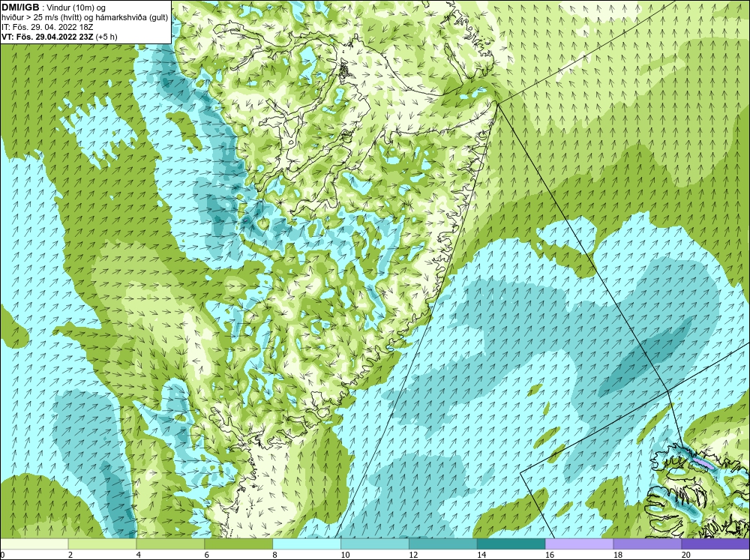
Task: Click the 12–14 m/s teal legend swatch
Action: coord(443,544)
